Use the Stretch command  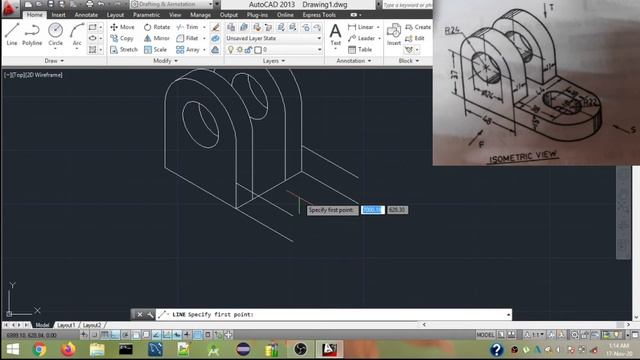[124, 49]
